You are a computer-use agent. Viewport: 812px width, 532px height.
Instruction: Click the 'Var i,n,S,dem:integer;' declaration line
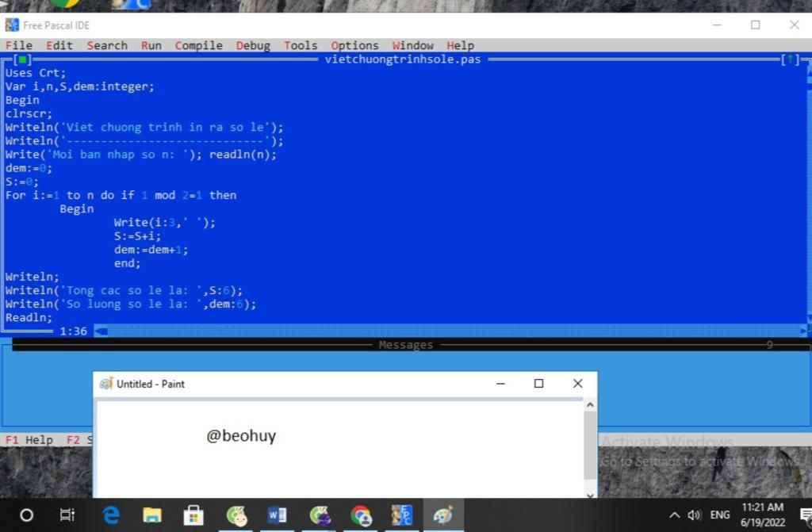tap(80, 86)
